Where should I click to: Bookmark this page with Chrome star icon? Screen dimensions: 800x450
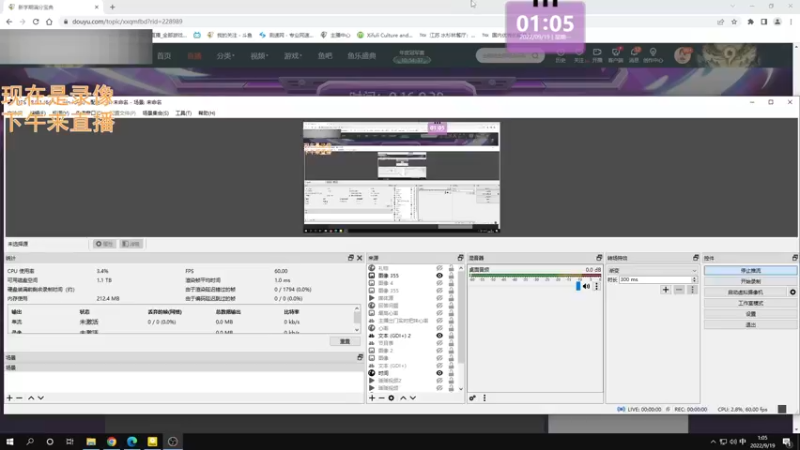click(x=734, y=22)
